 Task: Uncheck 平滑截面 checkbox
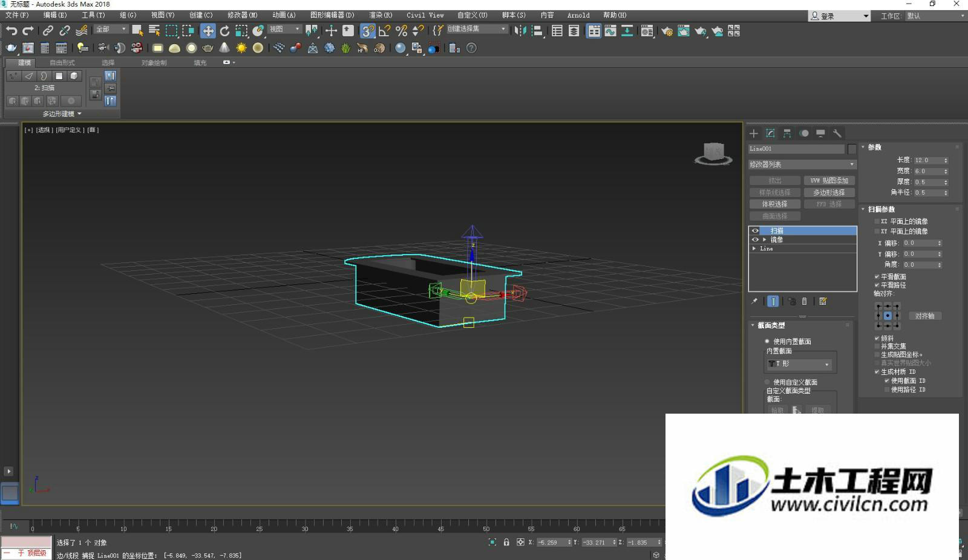pos(877,276)
